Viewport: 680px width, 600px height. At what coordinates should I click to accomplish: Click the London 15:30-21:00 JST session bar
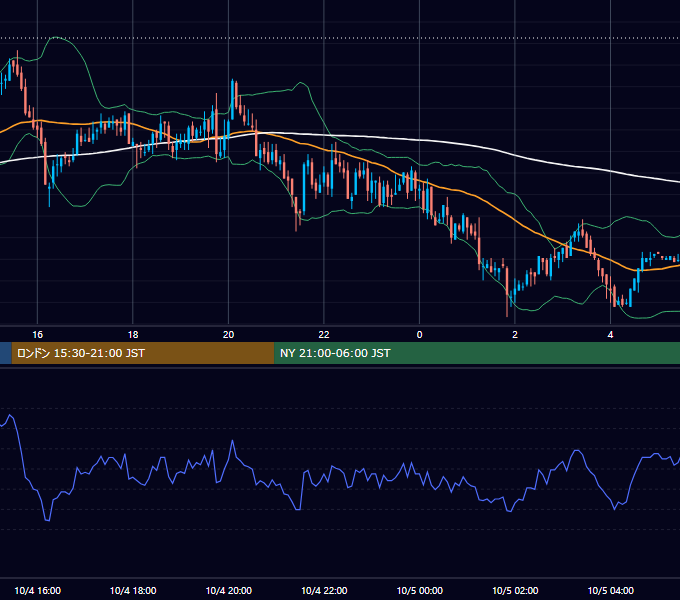click(143, 353)
